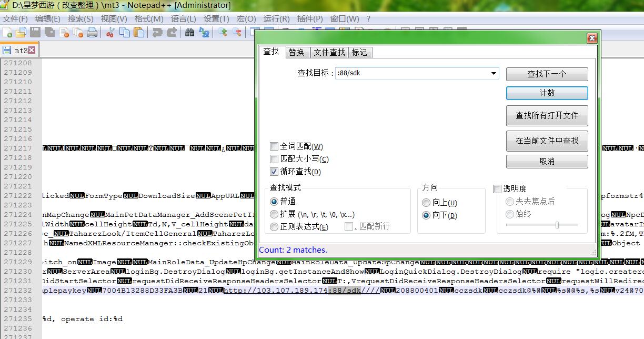Click the 在当前文件中查找 button
The image size is (644, 339).
(x=547, y=141)
